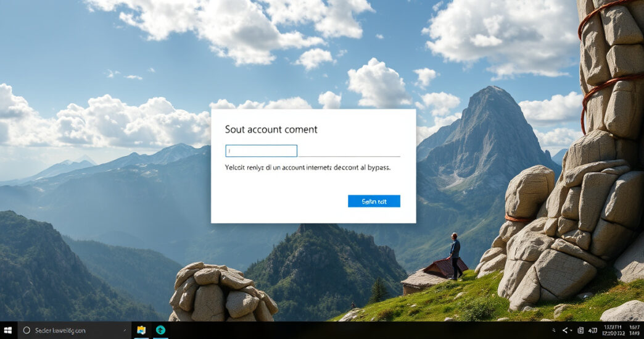Click the leftmost small system tray icon
This screenshot has width=644, height=339.
(553, 331)
